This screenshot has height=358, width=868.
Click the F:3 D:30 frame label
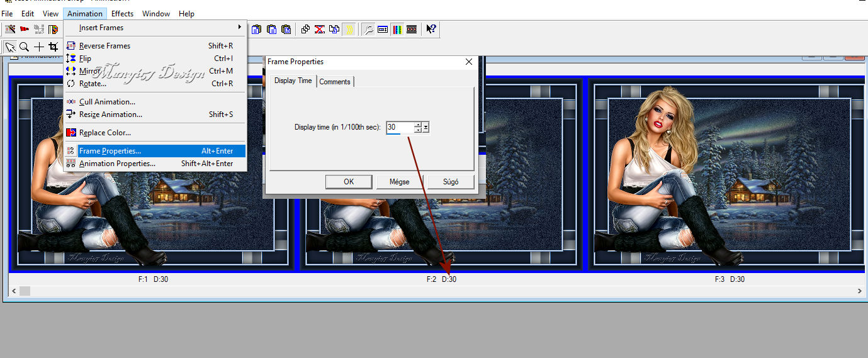coord(730,279)
